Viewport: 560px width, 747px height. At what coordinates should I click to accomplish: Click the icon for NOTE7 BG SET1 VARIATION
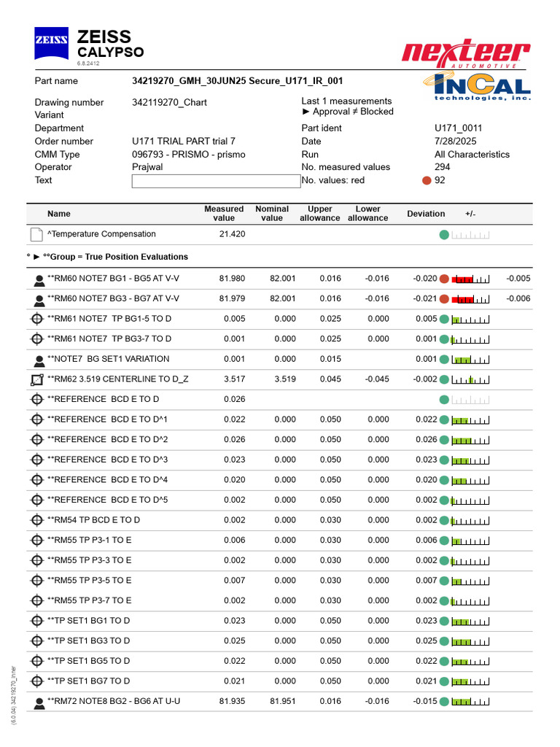point(39,362)
